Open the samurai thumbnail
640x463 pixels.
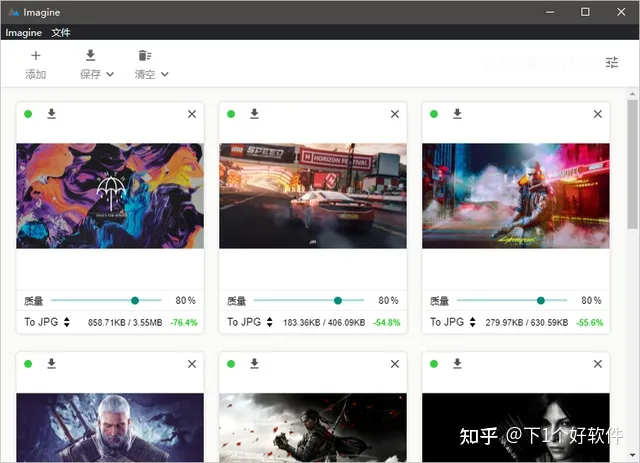[x=313, y=427]
